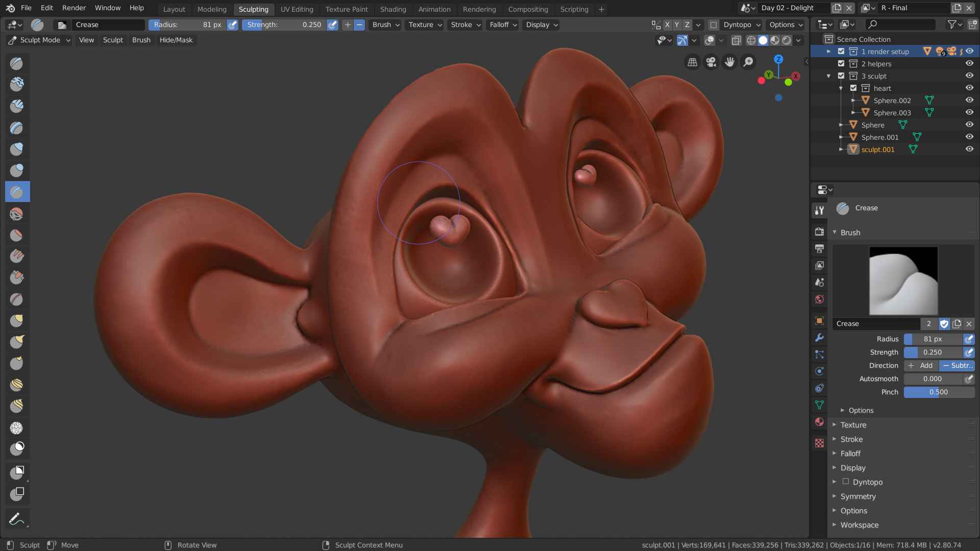Toggle visibility of sculpt.001 object
This screenshot has height=551, width=980.
[x=969, y=148]
